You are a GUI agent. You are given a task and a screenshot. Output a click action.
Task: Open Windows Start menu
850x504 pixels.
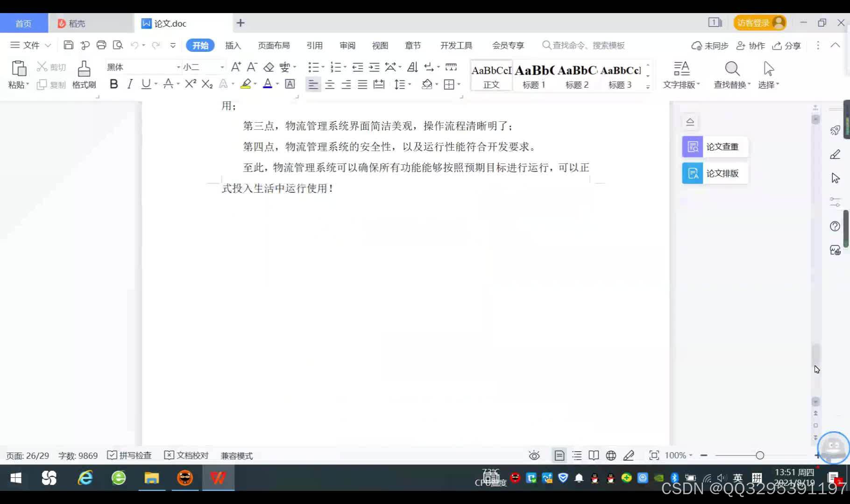point(16,478)
